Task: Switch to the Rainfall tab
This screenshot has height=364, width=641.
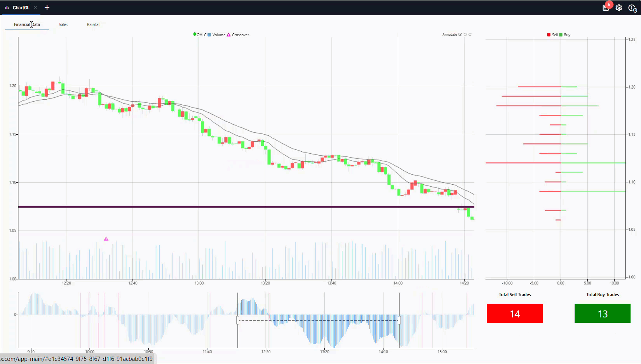Action: click(x=94, y=24)
